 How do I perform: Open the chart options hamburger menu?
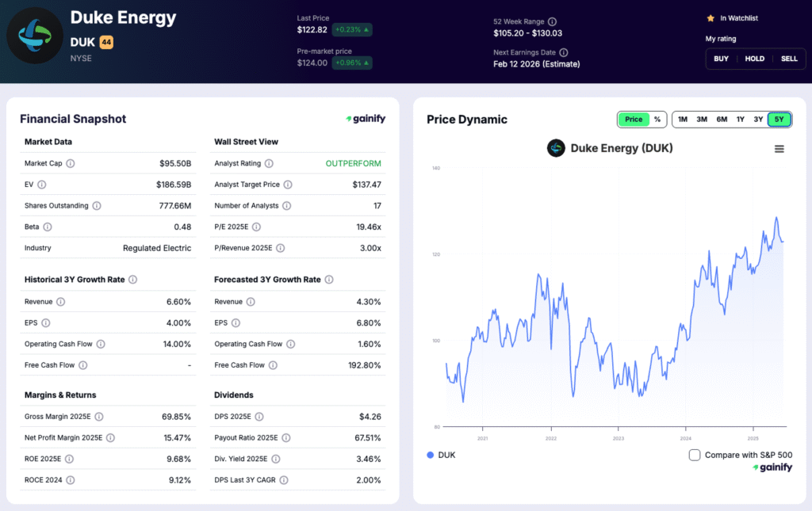pyautogui.click(x=779, y=148)
